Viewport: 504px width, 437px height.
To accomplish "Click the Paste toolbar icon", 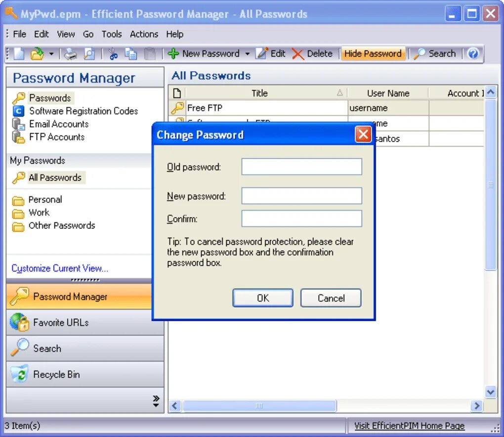I will (x=149, y=54).
